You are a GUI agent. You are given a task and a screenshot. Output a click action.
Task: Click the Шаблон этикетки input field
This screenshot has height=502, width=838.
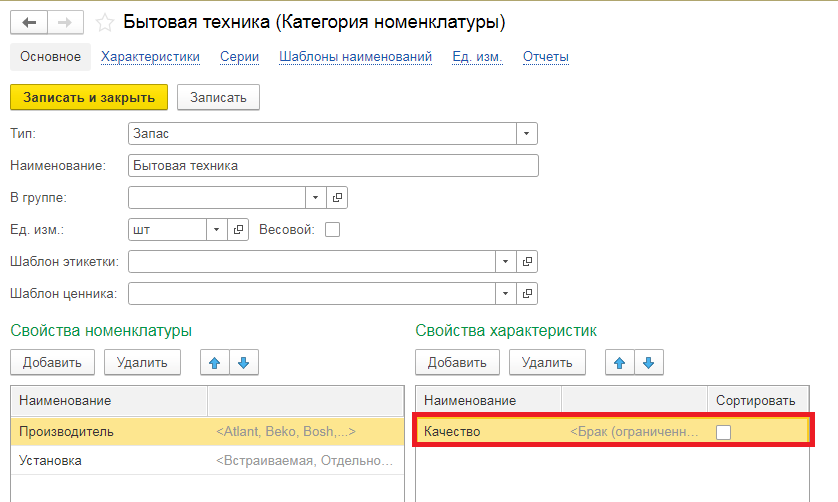coord(312,262)
